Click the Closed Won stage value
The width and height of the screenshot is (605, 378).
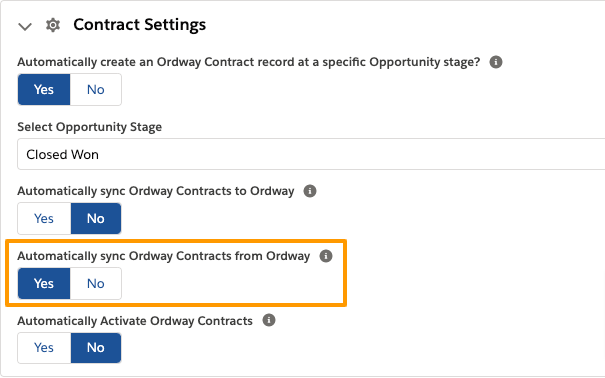pyautogui.click(x=63, y=154)
